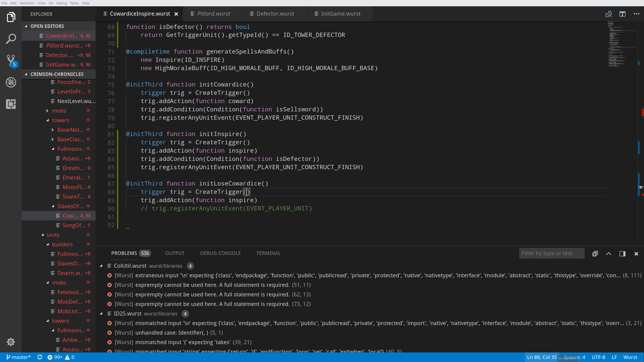Image resolution: width=644 pixels, height=362 pixels.
Task: Focus the problems filter text field
Action: click(551, 253)
